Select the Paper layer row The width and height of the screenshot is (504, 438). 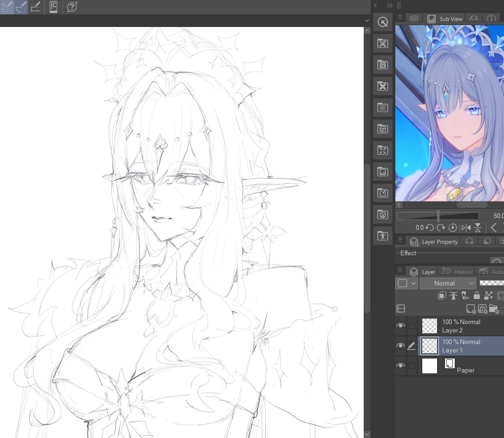click(461, 366)
